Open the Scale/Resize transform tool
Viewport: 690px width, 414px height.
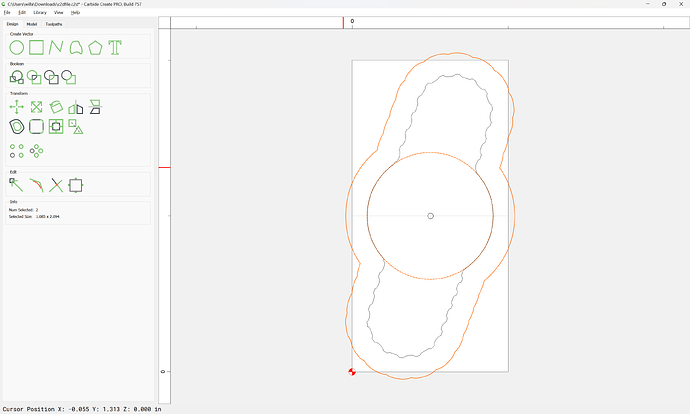pyautogui.click(x=36, y=107)
